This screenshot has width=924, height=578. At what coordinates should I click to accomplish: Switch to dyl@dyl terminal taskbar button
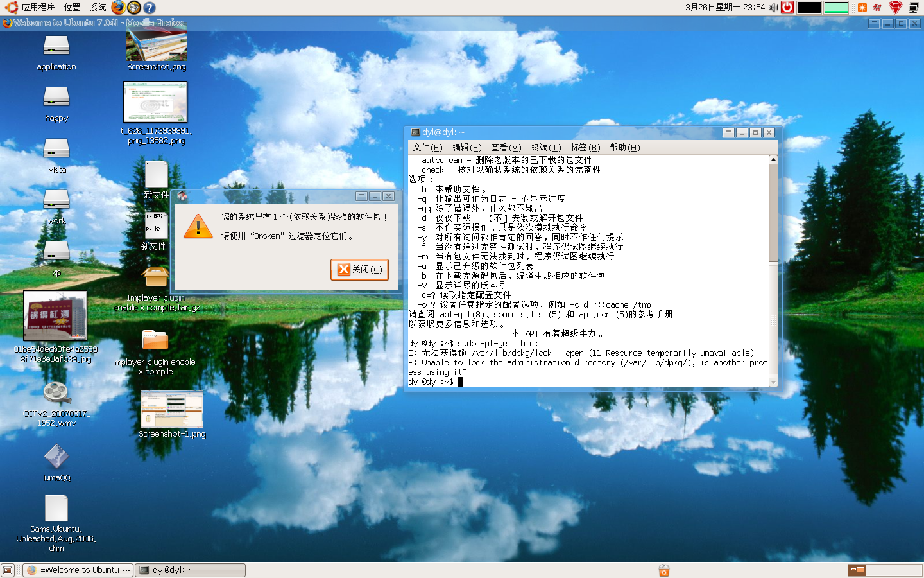click(x=191, y=570)
